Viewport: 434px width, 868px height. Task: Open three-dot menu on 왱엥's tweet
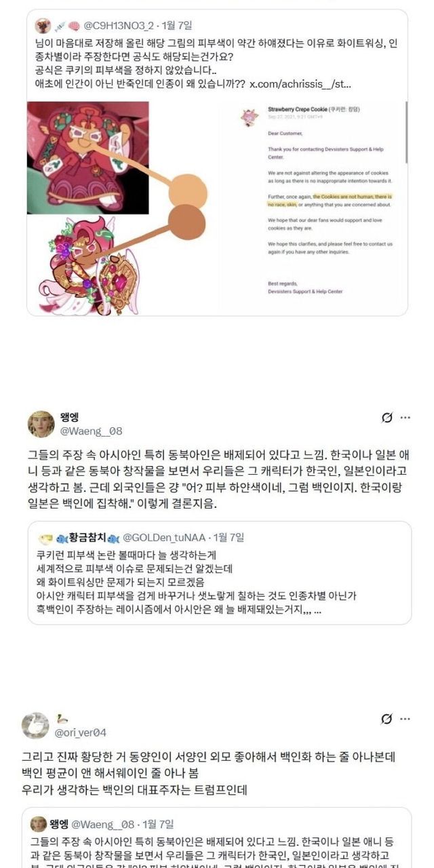coord(406,418)
